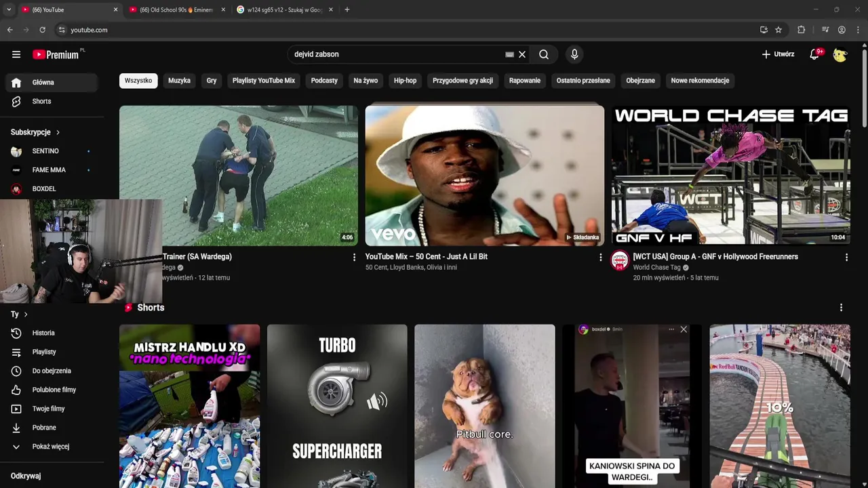Switch to w124 sg65 v12 Google tab
868x488 pixels.
pos(285,9)
